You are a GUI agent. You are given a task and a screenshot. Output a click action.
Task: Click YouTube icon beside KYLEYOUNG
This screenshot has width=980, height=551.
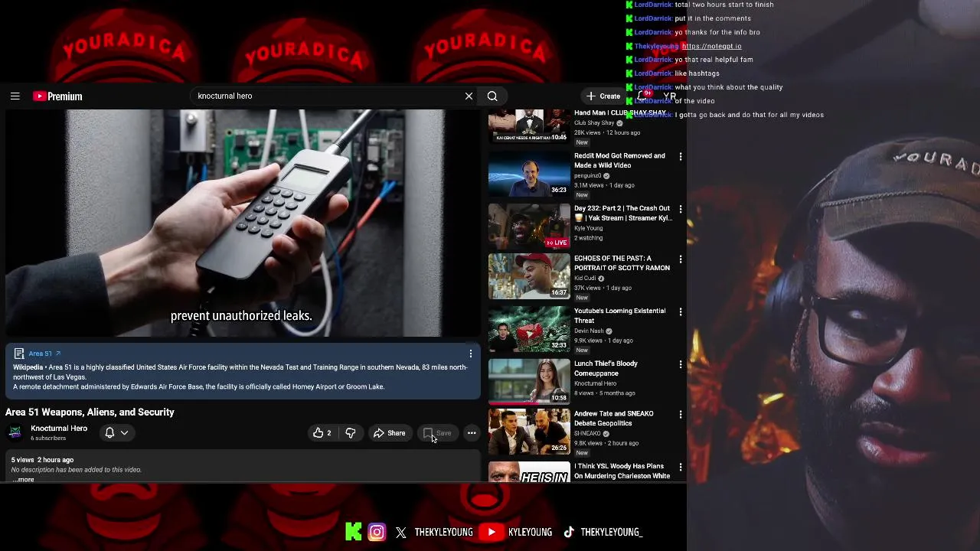pos(491,532)
